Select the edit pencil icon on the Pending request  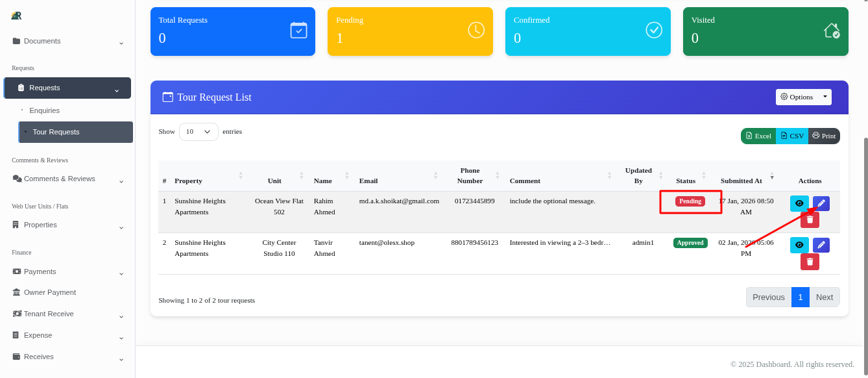click(x=821, y=203)
